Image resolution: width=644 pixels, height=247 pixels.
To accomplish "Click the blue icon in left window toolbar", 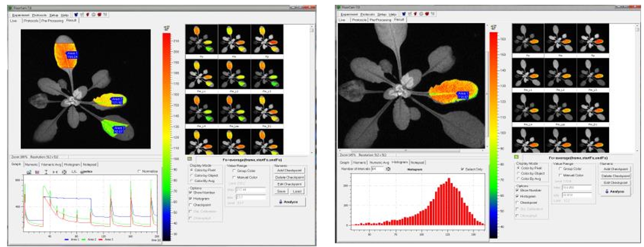I will point(76,15).
